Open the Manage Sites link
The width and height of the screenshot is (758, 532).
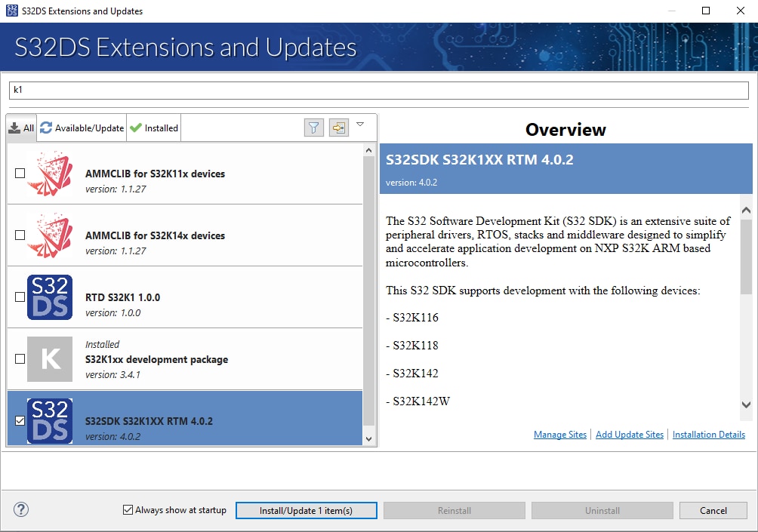point(559,435)
